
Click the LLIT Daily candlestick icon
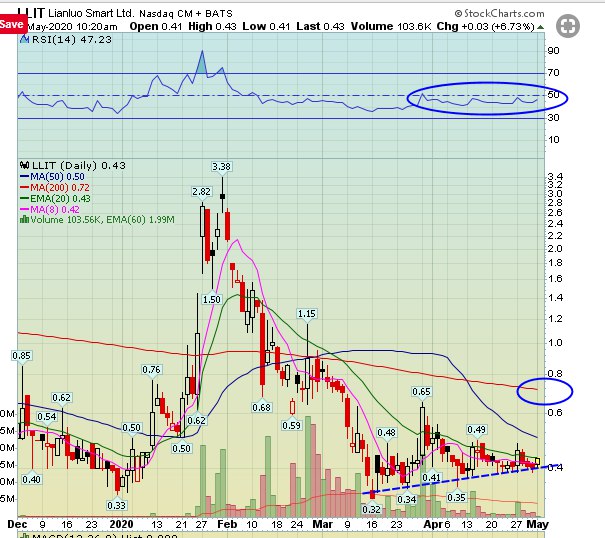click(25, 166)
